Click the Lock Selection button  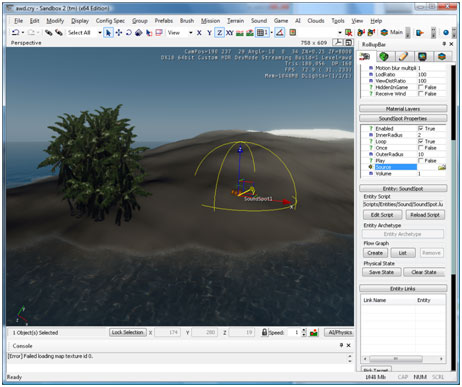[127, 332]
